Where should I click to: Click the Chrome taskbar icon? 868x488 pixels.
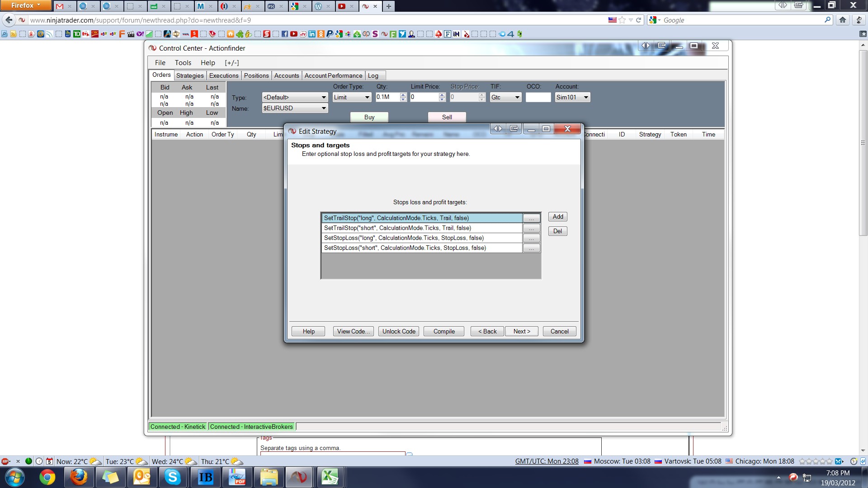[x=47, y=477]
